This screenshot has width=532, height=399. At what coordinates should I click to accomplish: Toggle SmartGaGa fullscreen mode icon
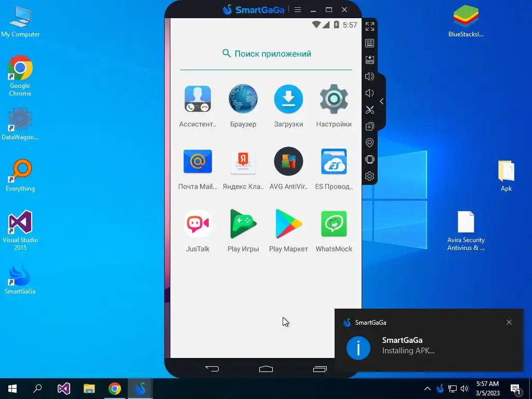click(370, 26)
